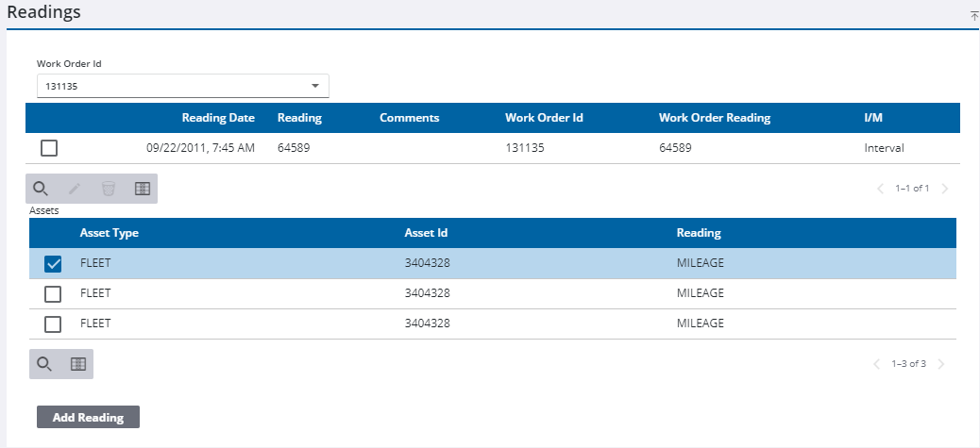Click the Work Order Reading column header
This screenshot has height=448, width=980.
(x=715, y=118)
